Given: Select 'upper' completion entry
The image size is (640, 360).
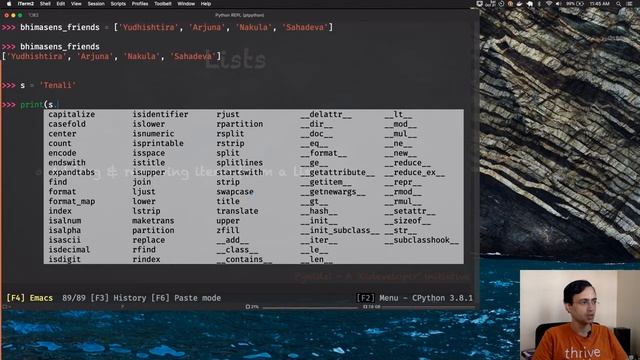Looking at the screenshot, I should 228,221.
